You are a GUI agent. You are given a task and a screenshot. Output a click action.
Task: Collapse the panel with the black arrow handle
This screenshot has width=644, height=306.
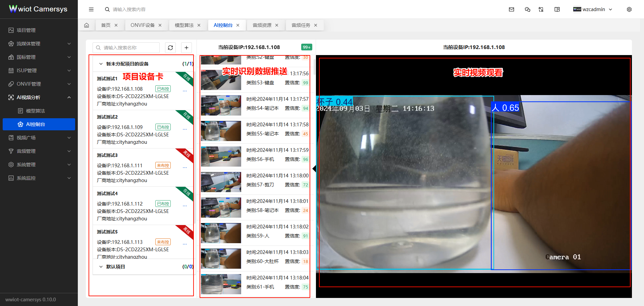pyautogui.click(x=314, y=168)
